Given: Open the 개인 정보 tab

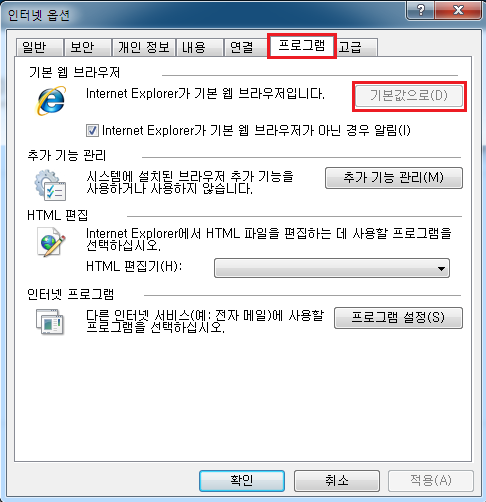Looking at the screenshot, I should click(144, 47).
